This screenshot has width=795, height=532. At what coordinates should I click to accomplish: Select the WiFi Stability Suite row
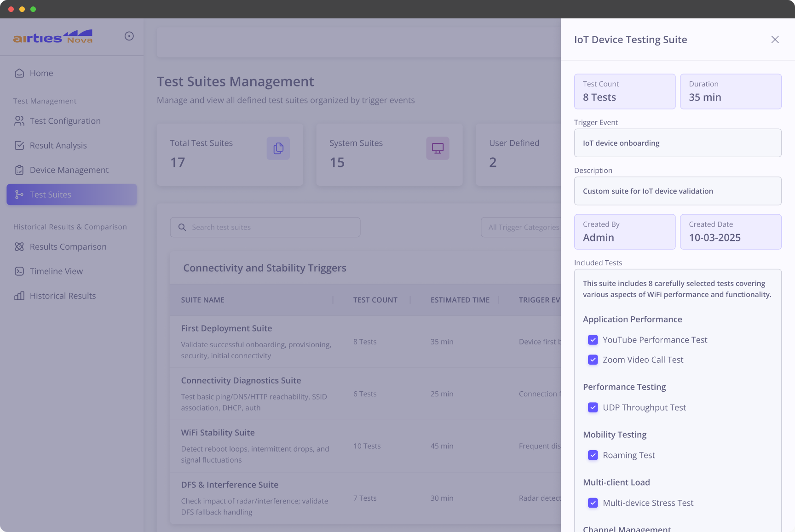(365, 446)
